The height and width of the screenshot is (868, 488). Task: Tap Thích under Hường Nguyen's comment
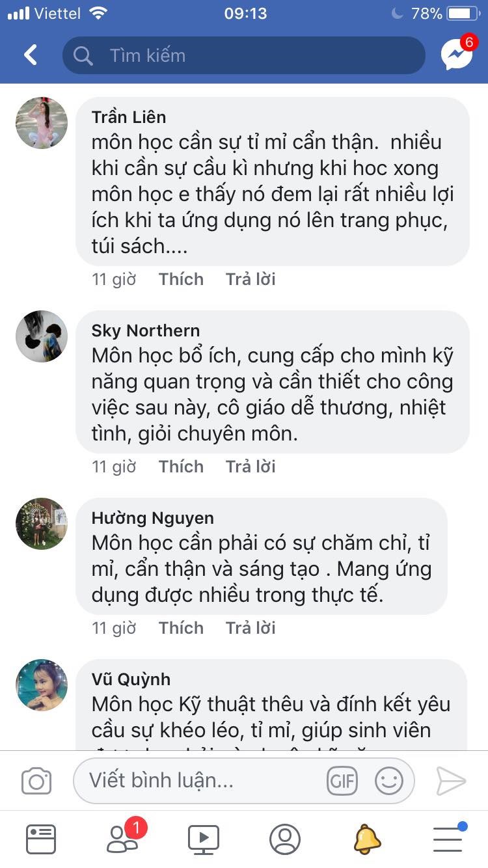pyautogui.click(x=181, y=628)
